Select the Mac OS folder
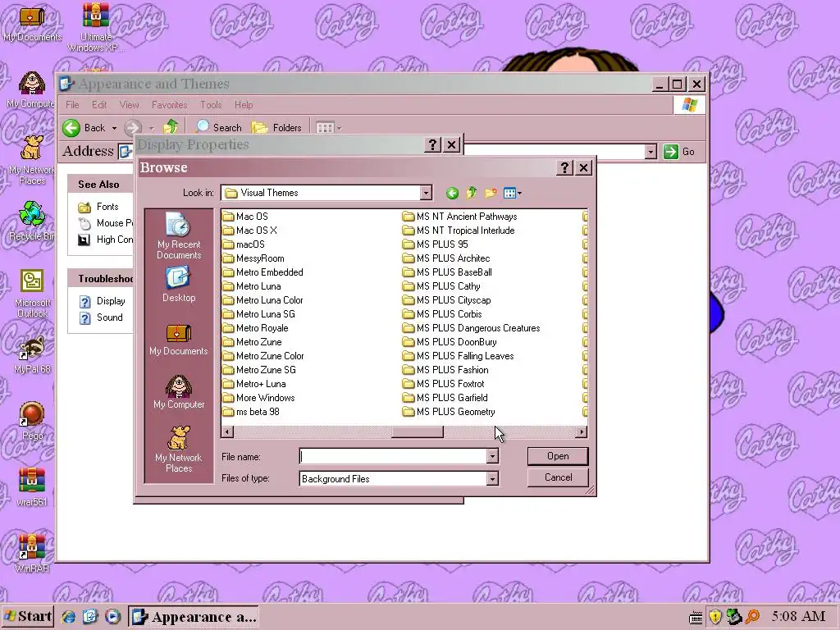The height and width of the screenshot is (630, 840). click(244, 217)
